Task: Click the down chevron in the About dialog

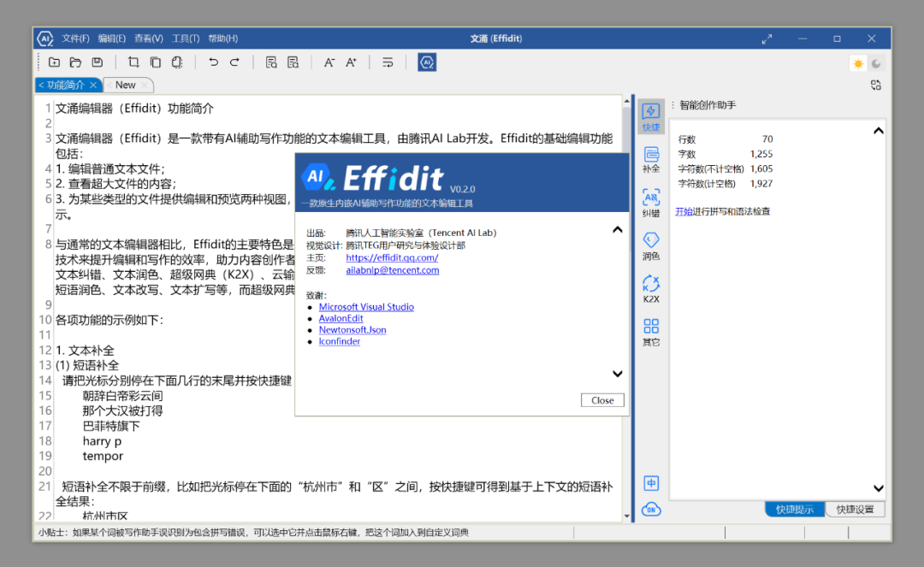Action: pos(617,373)
